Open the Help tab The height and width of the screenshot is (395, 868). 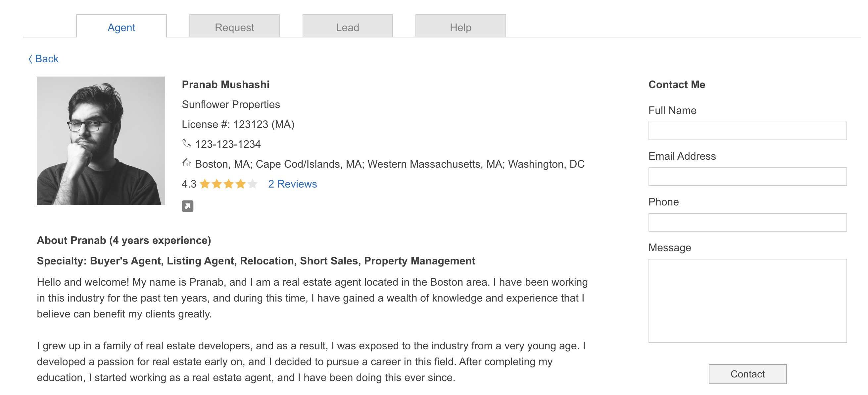click(x=460, y=27)
